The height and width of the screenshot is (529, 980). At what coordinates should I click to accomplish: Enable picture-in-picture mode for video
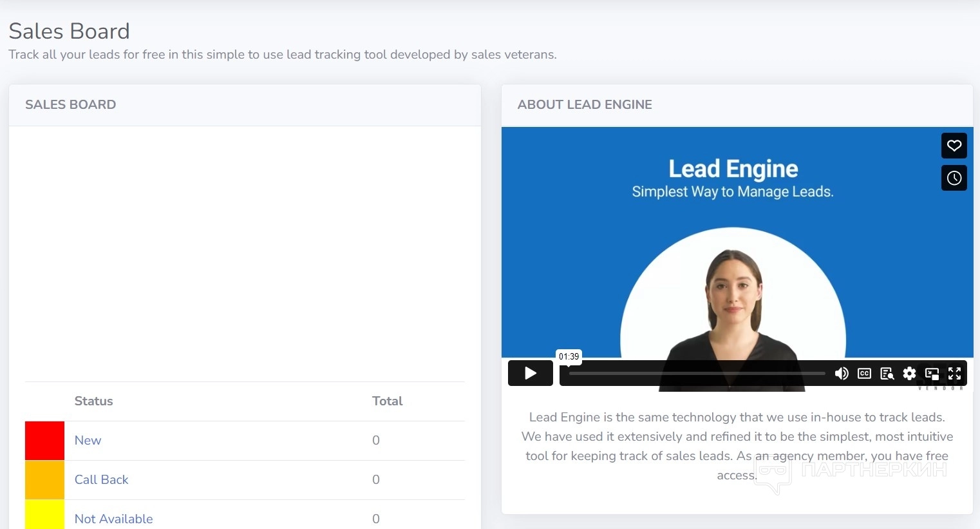932,374
